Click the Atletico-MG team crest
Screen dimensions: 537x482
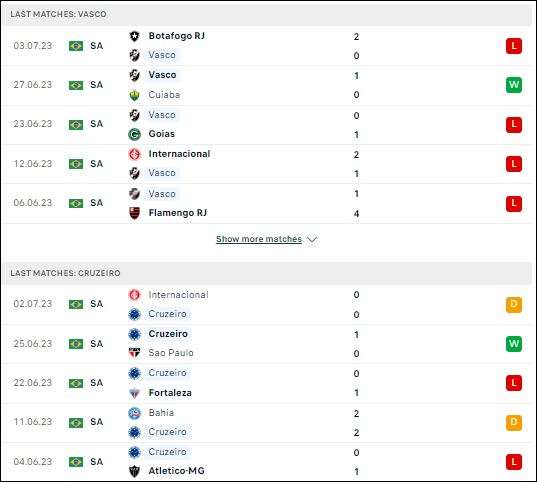tap(134, 471)
